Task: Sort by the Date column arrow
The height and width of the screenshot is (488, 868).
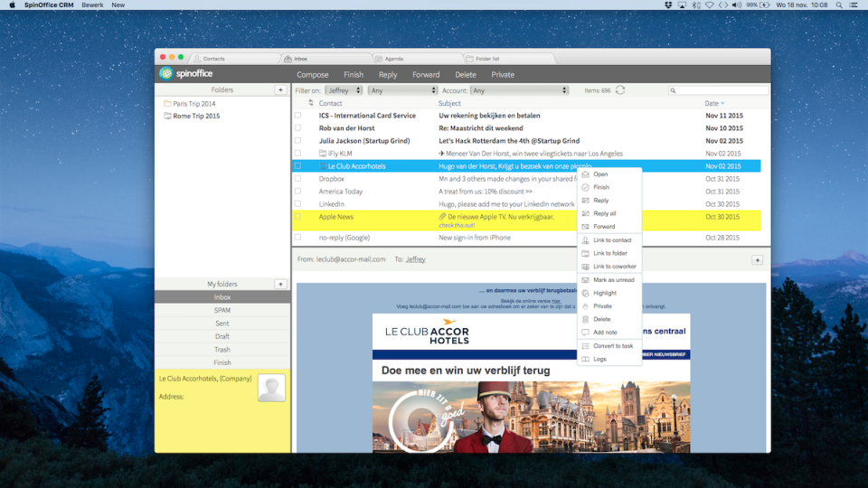Action: [x=722, y=103]
